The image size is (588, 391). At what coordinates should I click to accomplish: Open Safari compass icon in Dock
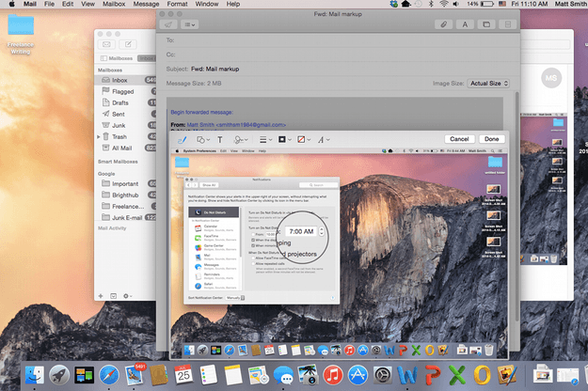109,375
